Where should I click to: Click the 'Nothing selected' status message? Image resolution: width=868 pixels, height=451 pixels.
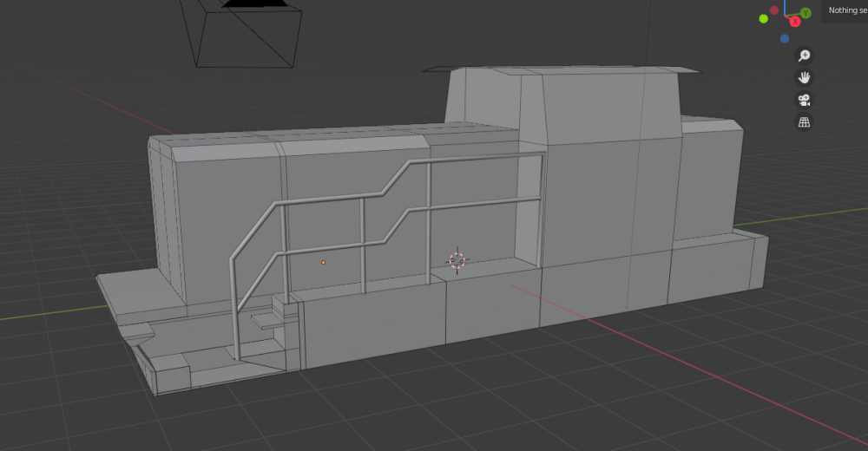tap(846, 10)
